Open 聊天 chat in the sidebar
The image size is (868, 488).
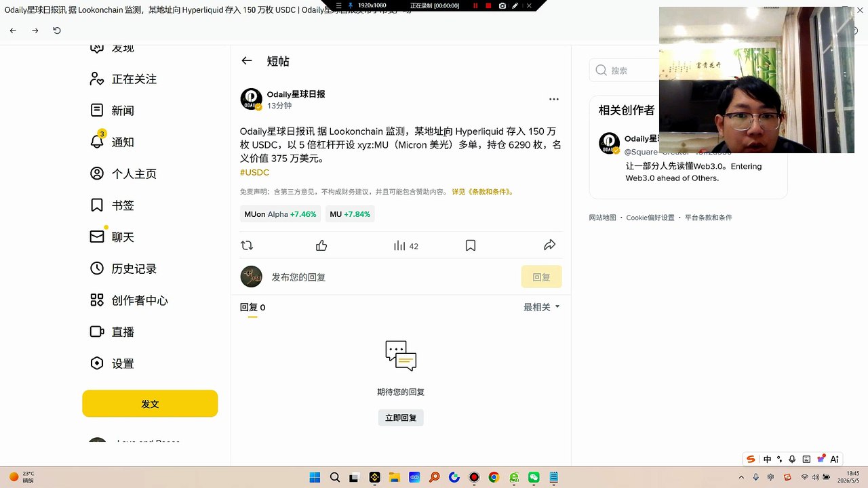(x=113, y=237)
